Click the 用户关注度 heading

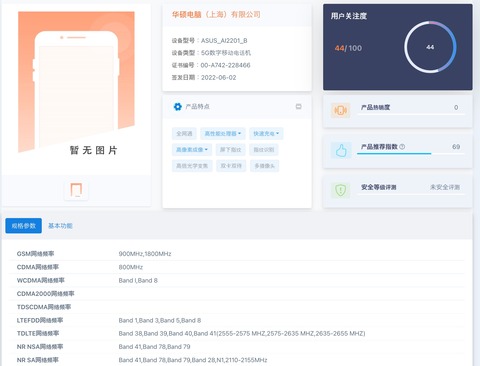click(x=349, y=16)
